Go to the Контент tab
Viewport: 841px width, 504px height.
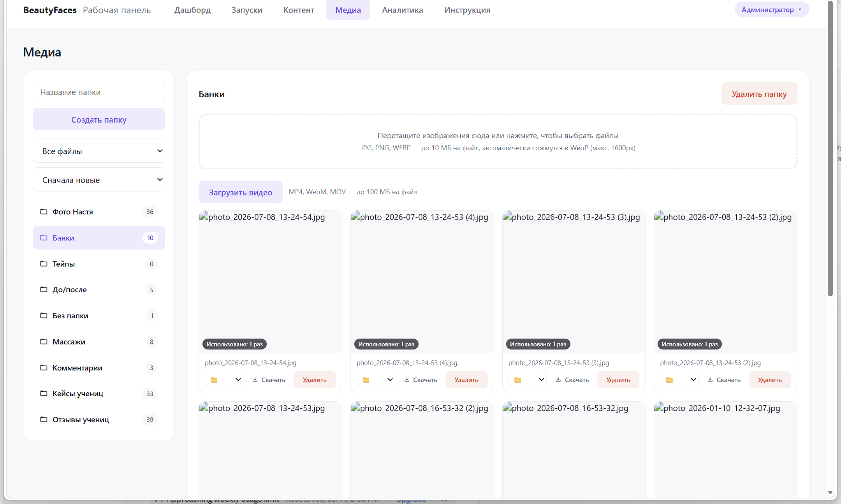pos(299,10)
